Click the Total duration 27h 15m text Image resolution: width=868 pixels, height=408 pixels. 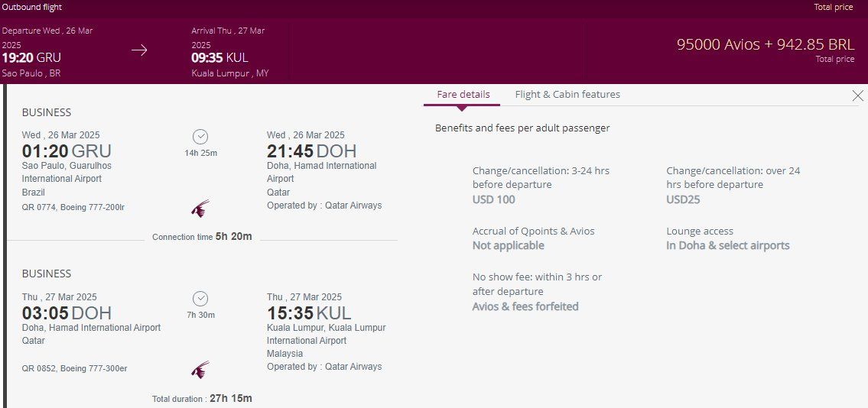pos(202,398)
